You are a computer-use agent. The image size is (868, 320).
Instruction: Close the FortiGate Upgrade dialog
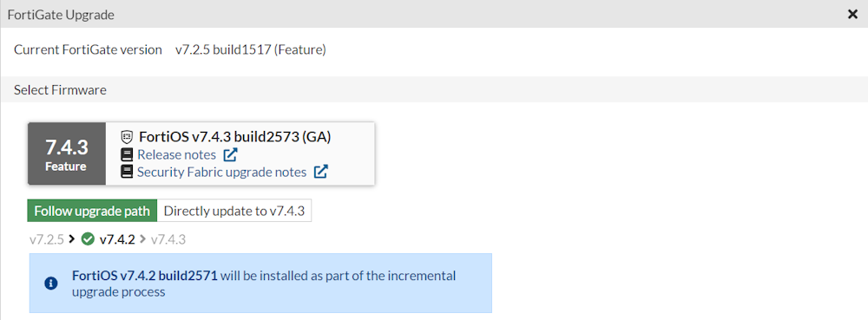click(852, 15)
